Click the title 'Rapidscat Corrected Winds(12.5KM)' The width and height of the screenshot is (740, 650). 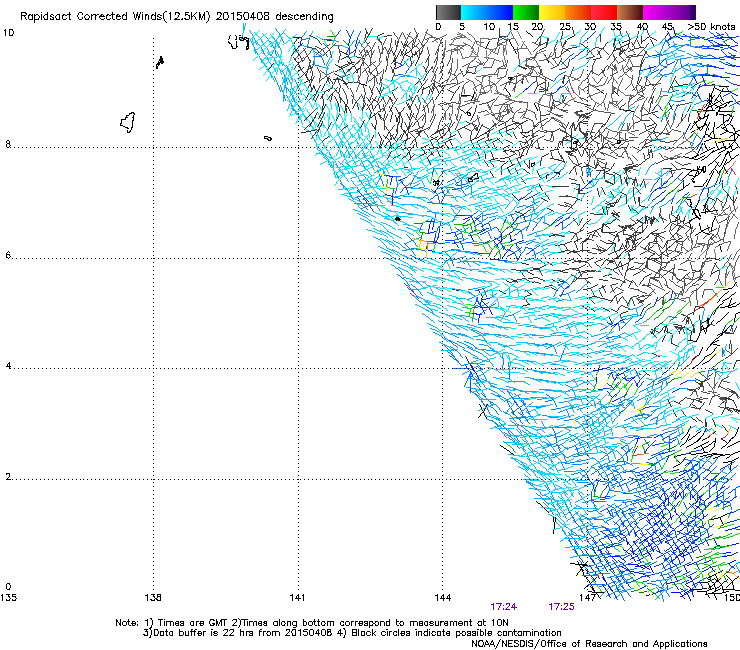click(x=115, y=17)
